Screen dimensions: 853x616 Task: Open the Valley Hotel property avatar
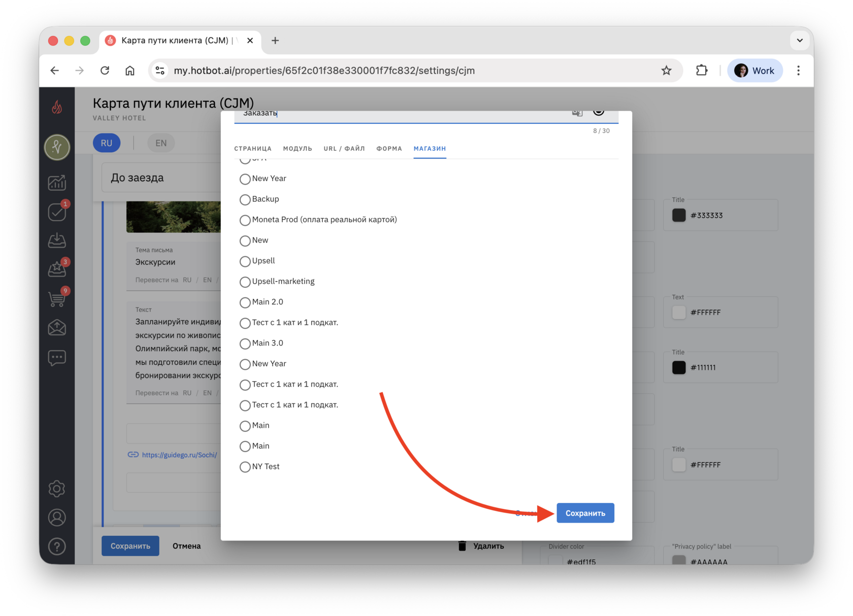pyautogui.click(x=57, y=147)
